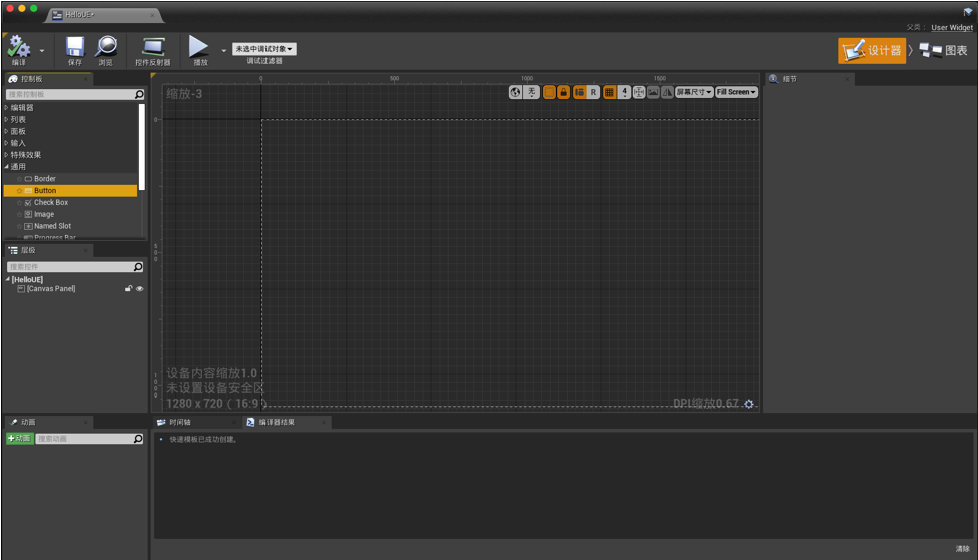978x560 pixels.
Task: Open play options arrow beside 播放
Action: click(223, 51)
